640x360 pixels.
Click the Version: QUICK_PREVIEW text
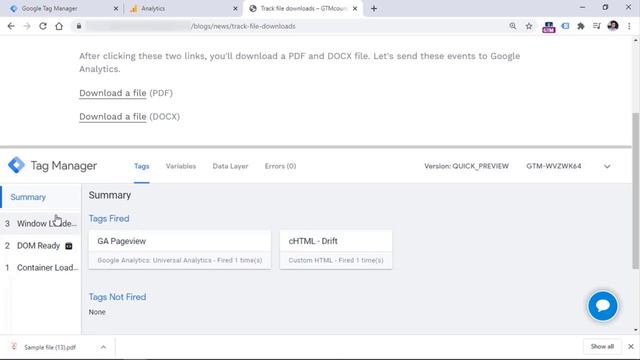tap(466, 166)
